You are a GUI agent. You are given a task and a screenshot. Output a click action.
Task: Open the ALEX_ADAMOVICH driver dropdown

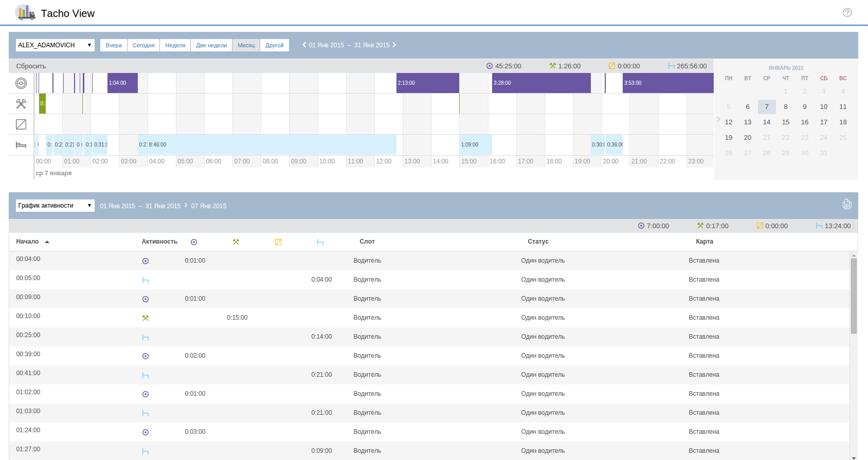coord(55,45)
